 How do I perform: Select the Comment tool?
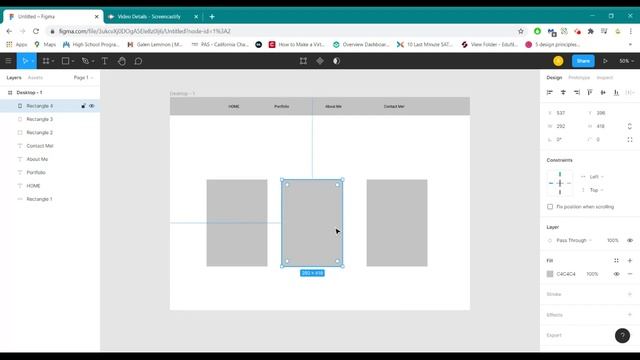pos(138,61)
